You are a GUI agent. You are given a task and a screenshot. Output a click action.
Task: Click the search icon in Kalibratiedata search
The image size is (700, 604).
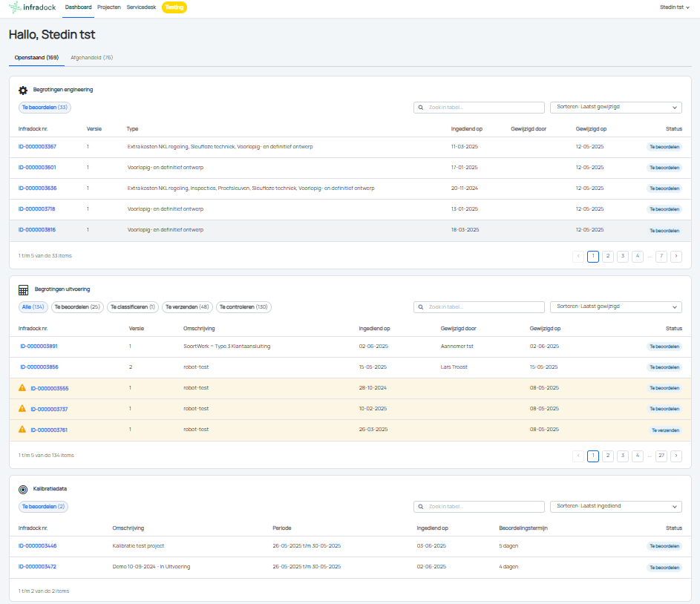point(421,507)
